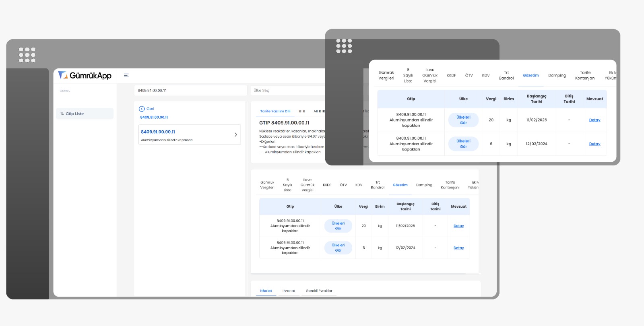Switch to the İhracat tab
Image resolution: width=644 pixels, height=326 pixels.
pos(289,291)
